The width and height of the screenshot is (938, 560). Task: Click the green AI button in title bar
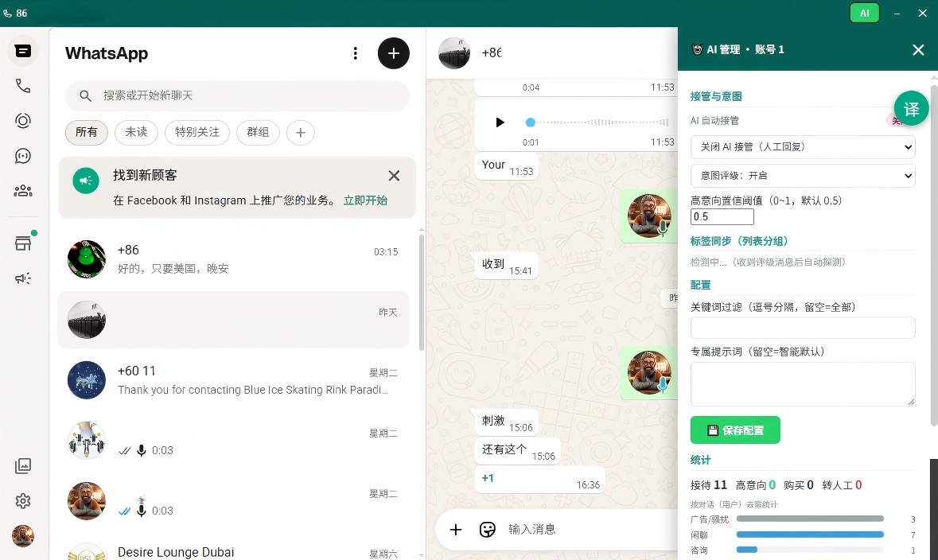(x=865, y=14)
